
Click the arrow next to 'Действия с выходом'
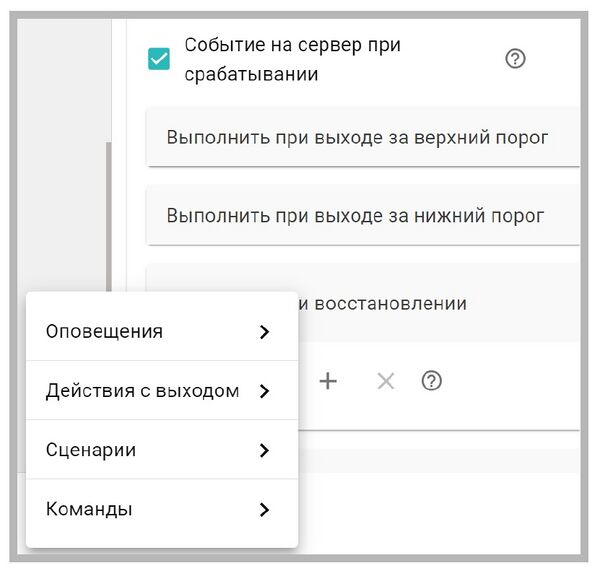pyautogui.click(x=264, y=391)
